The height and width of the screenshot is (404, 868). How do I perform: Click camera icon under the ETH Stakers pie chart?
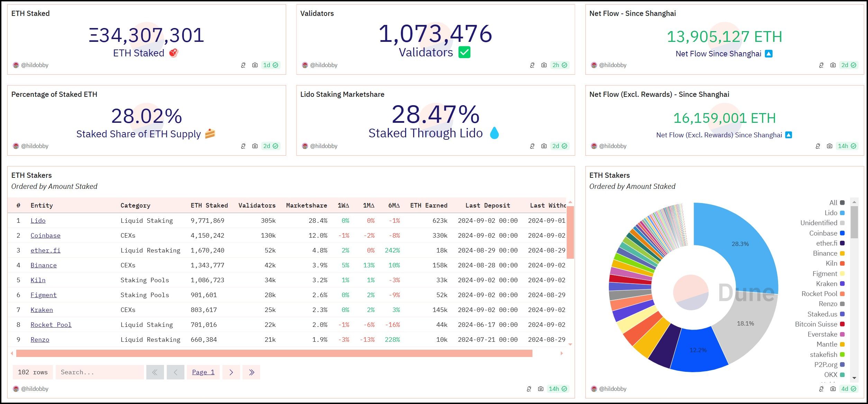(833, 389)
